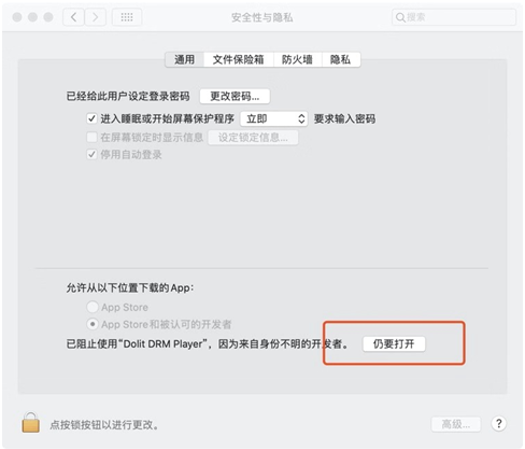Click in the 搜索 search field
This screenshot has width=525, height=449.
[x=454, y=17]
